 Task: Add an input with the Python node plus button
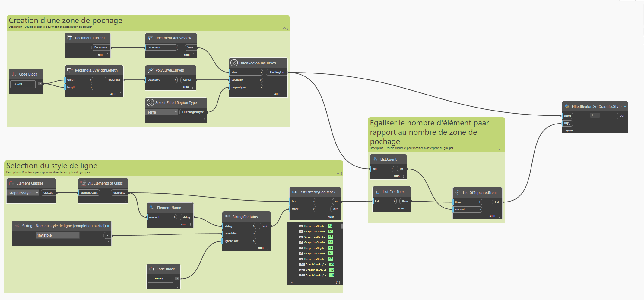tap(592, 115)
